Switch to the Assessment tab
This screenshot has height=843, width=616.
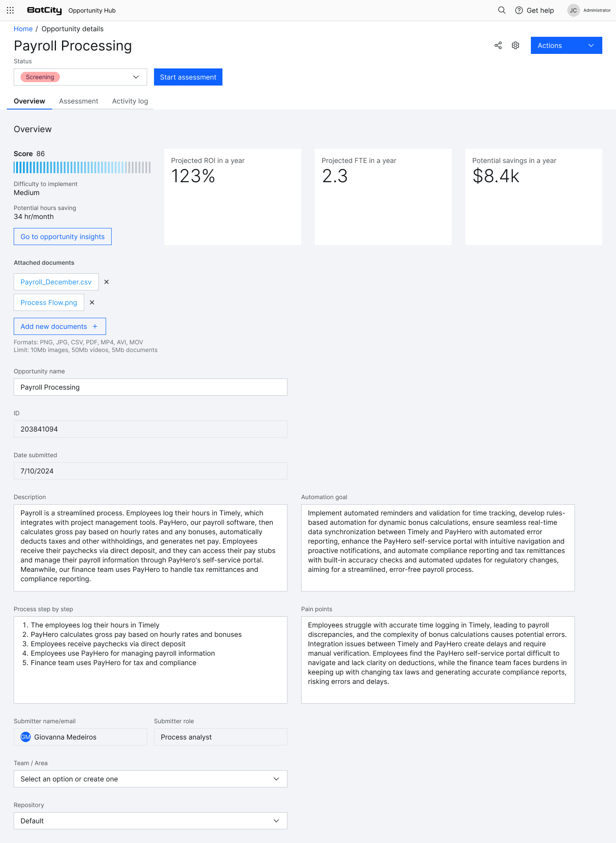pos(79,101)
